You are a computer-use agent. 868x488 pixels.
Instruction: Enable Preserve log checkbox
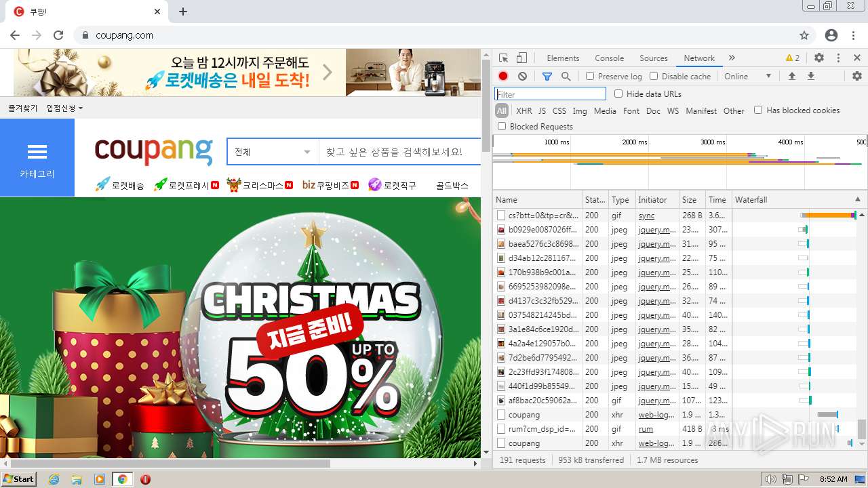pyautogui.click(x=590, y=77)
